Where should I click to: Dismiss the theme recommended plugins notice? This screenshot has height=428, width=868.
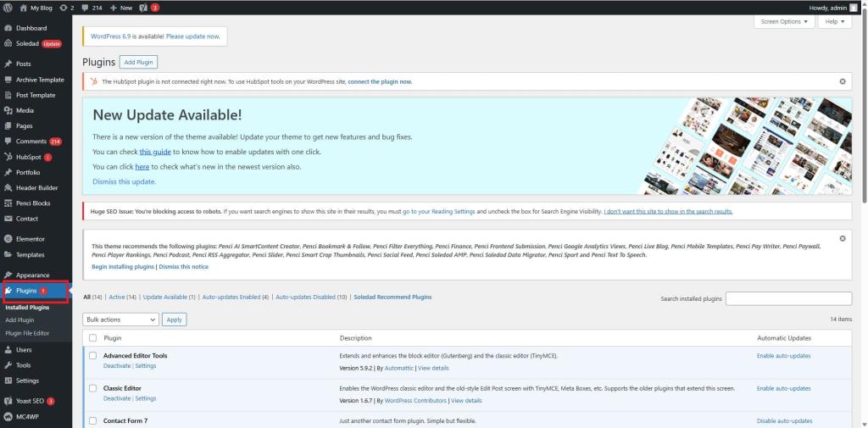tap(843, 239)
